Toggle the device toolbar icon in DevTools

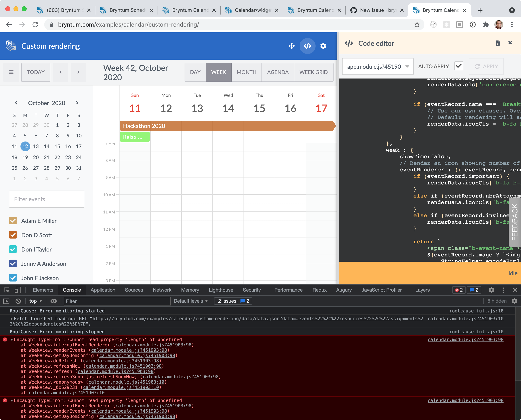point(18,290)
